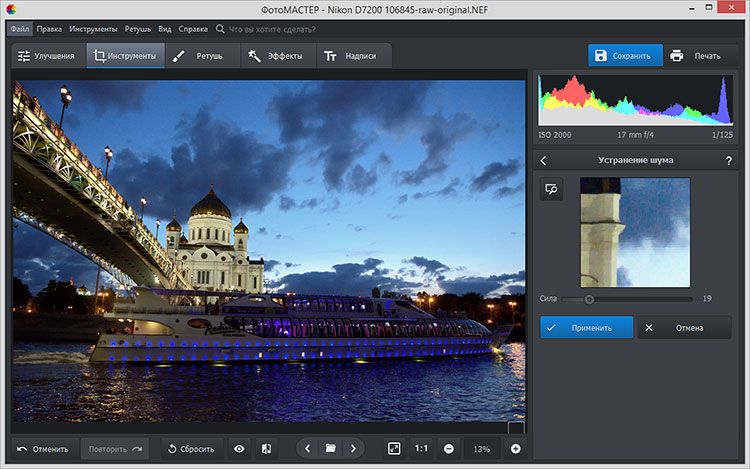Toggle before/after comparison view

pyautogui.click(x=265, y=449)
